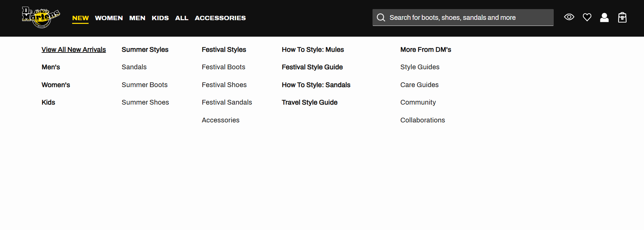Visit the Care Guides page
This screenshot has width=644, height=230.
point(419,85)
